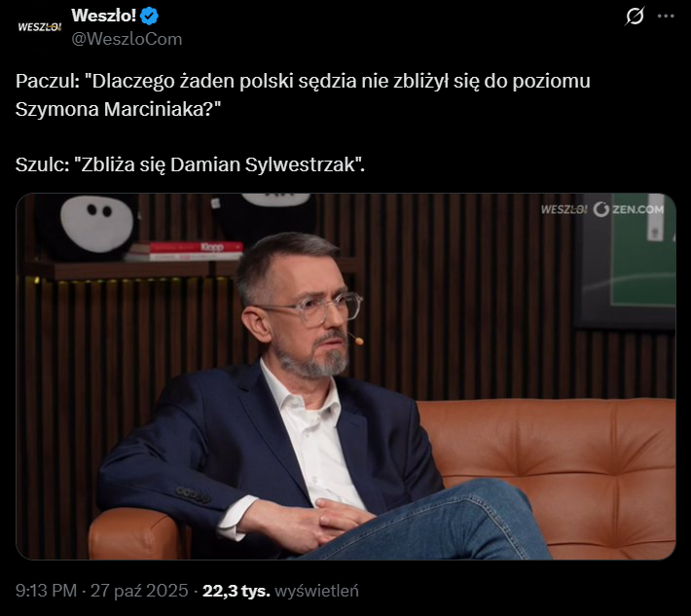Screen dimensions: 691x616
Task: Click the Weszło! display name
Action: 103,16
